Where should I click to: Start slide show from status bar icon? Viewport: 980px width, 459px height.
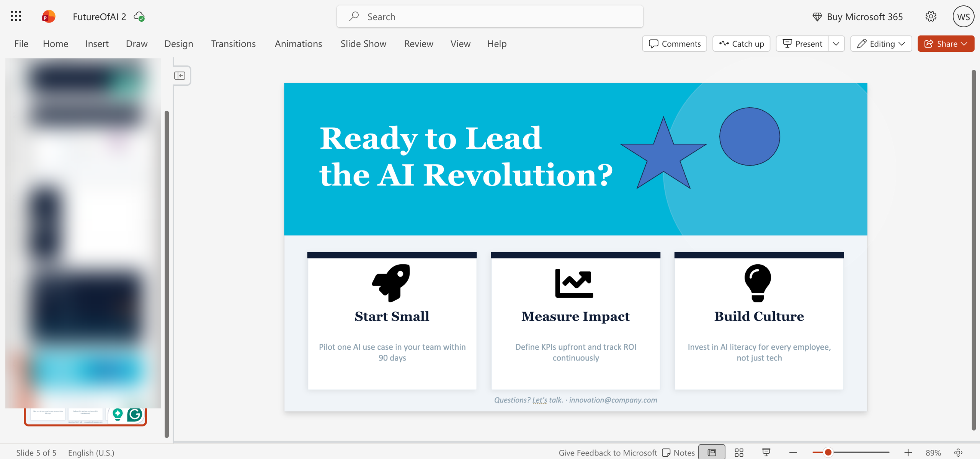pos(766,452)
